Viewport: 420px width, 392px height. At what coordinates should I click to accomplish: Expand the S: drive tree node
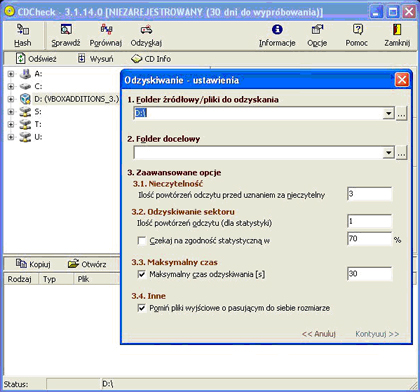pyautogui.click(x=11, y=112)
